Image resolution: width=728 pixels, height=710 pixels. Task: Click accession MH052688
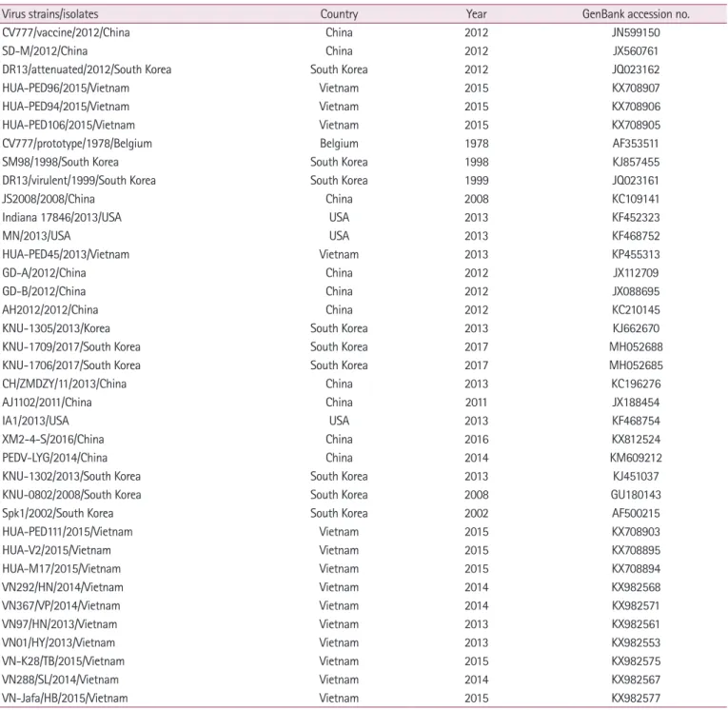coord(636,346)
